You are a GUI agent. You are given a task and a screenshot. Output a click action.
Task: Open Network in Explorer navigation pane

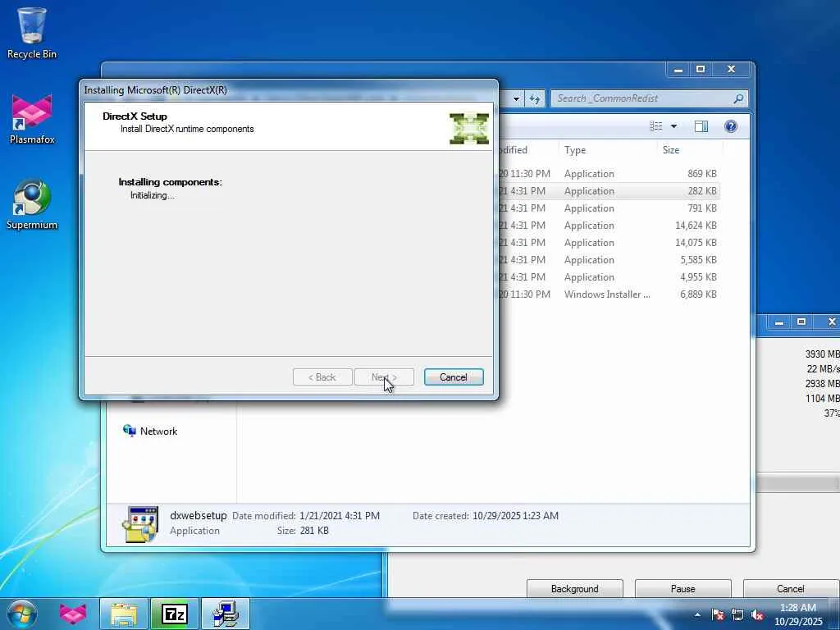point(151,431)
